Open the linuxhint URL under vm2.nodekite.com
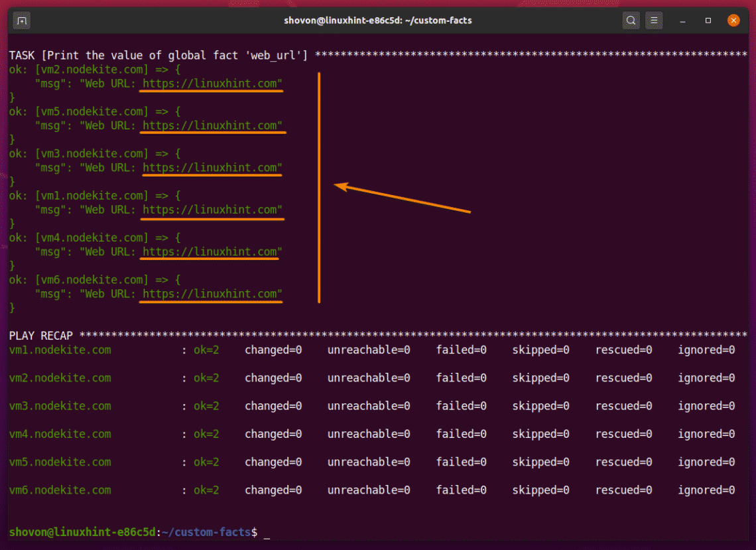The height and width of the screenshot is (550, 756). [x=212, y=84]
